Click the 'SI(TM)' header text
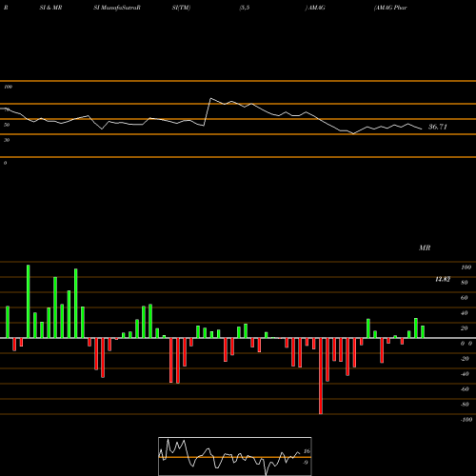The width and height of the screenshot is (476, 476). (181, 8)
